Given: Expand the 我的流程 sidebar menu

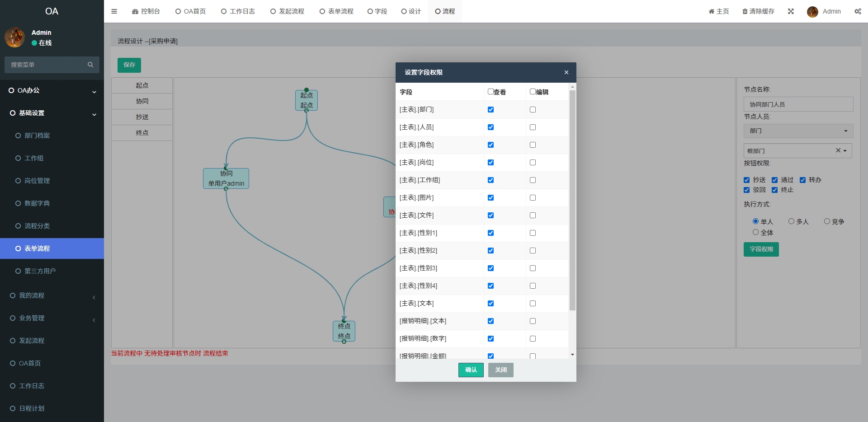Looking at the screenshot, I should (x=52, y=295).
